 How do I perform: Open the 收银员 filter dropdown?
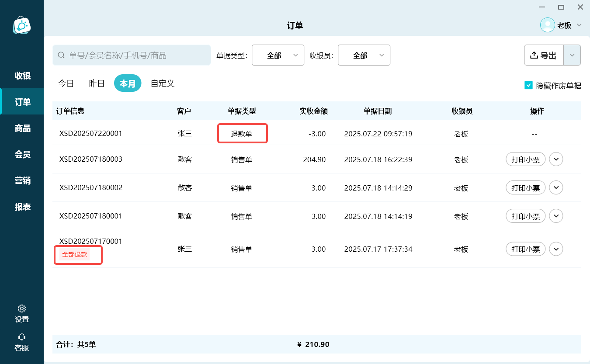pos(364,55)
